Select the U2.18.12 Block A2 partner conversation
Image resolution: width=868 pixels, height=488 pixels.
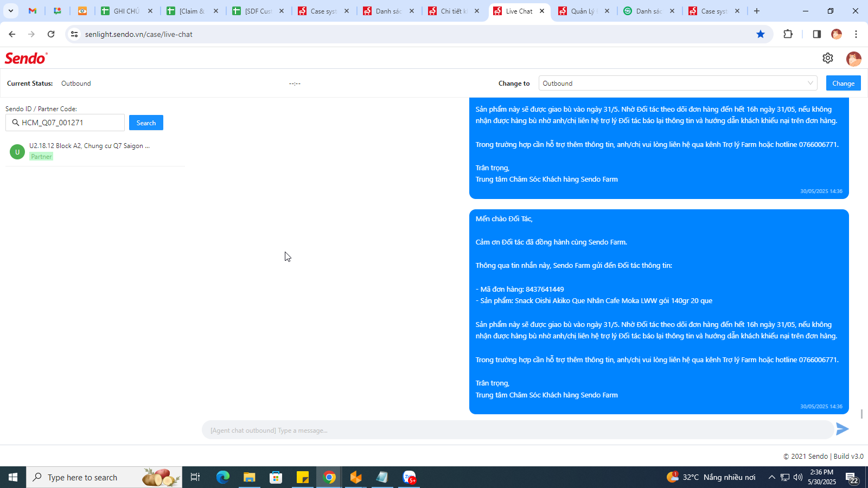tap(95, 151)
